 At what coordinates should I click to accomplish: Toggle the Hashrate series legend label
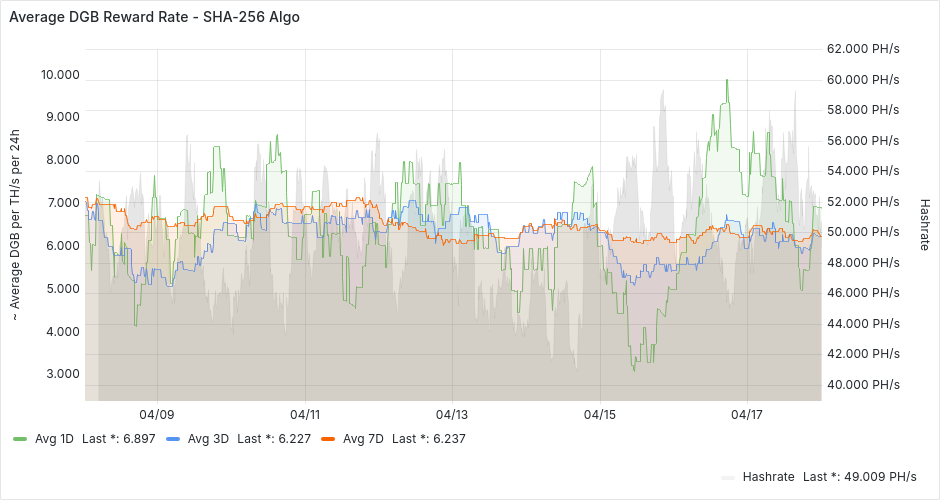pyautogui.click(x=768, y=476)
